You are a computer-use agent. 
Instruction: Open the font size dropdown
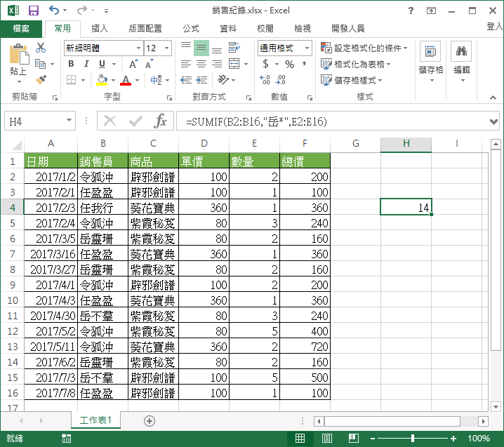(x=171, y=48)
